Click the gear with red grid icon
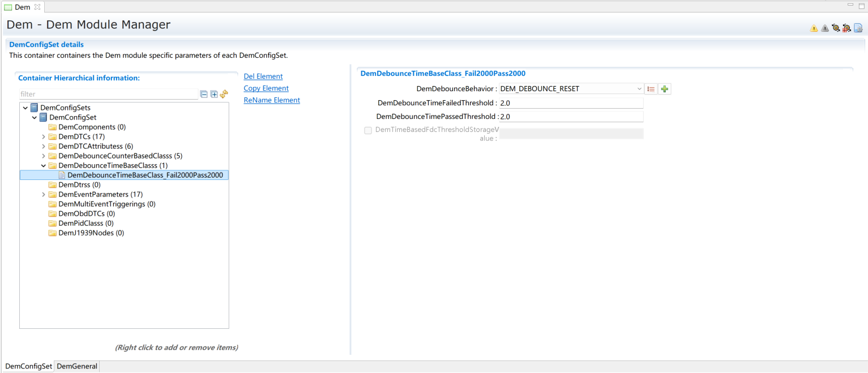 click(x=846, y=28)
